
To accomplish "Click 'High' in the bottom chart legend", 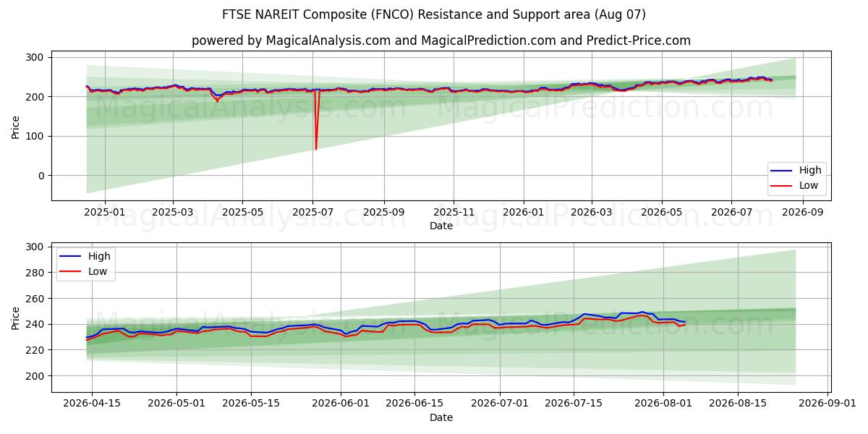I will tap(99, 256).
